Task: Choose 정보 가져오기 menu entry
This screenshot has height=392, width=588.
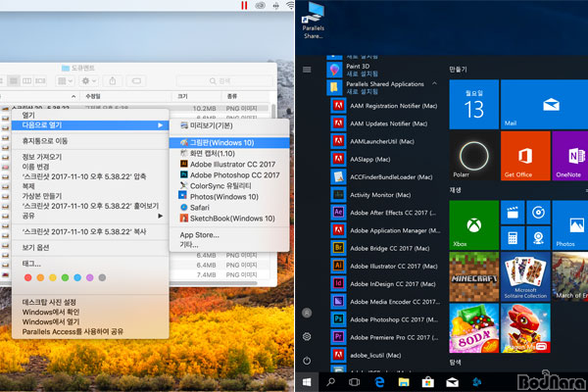Action: (x=90, y=157)
